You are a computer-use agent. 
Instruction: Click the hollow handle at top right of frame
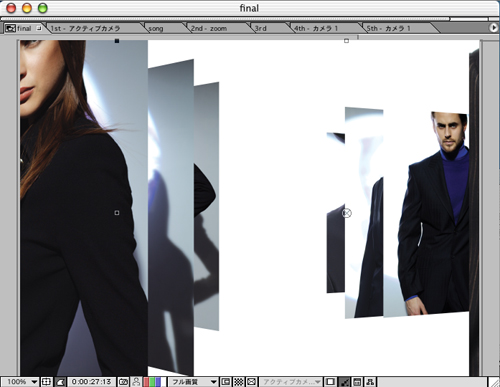coord(346,41)
